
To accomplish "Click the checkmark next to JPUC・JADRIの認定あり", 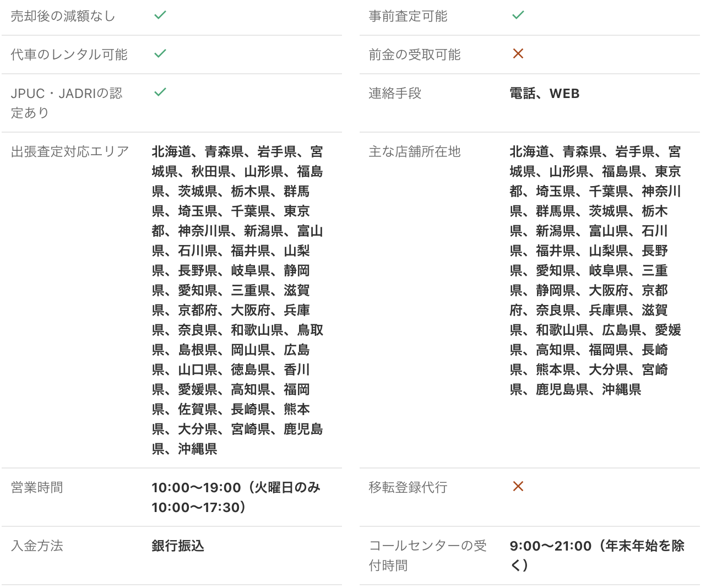I will point(160,92).
